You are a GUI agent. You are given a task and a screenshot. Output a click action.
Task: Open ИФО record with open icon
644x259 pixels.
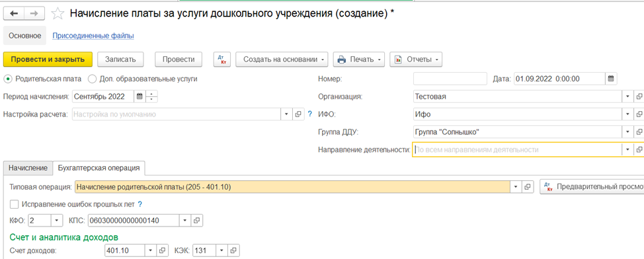[x=639, y=114]
